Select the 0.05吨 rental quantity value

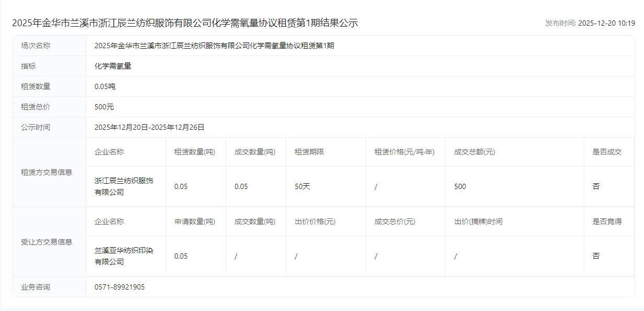(105, 86)
